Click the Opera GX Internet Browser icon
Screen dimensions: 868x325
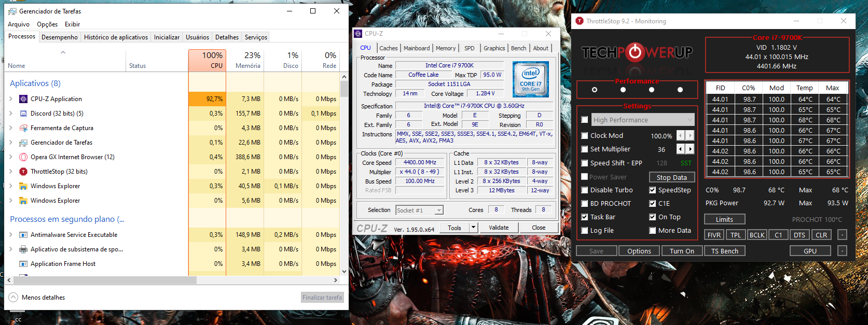click(x=23, y=157)
